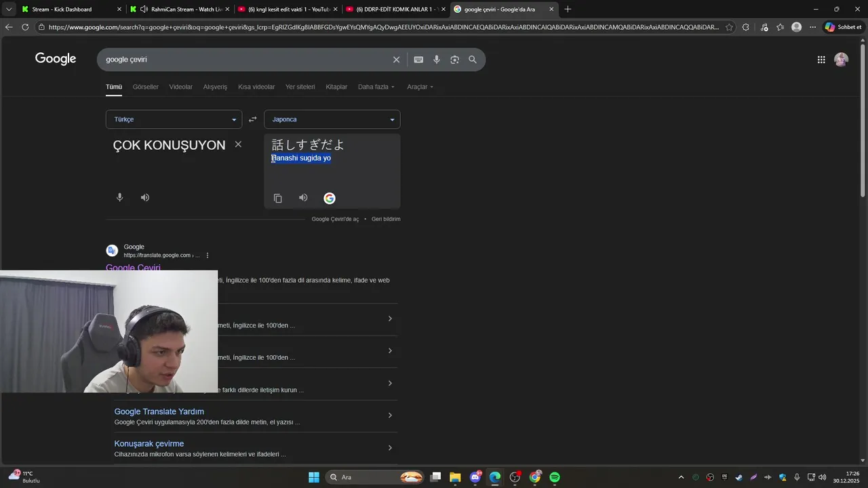Open Google Chrome from the taskbar

point(535,477)
